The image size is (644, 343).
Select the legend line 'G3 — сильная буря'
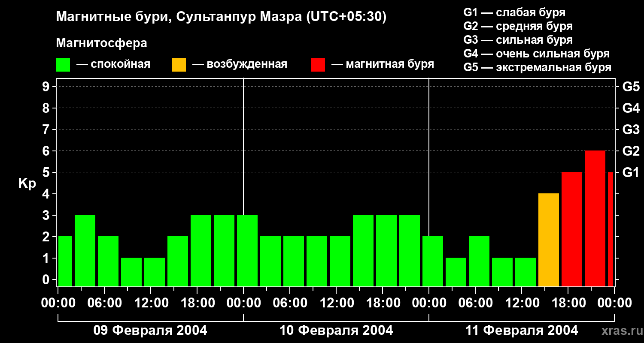pos(518,40)
